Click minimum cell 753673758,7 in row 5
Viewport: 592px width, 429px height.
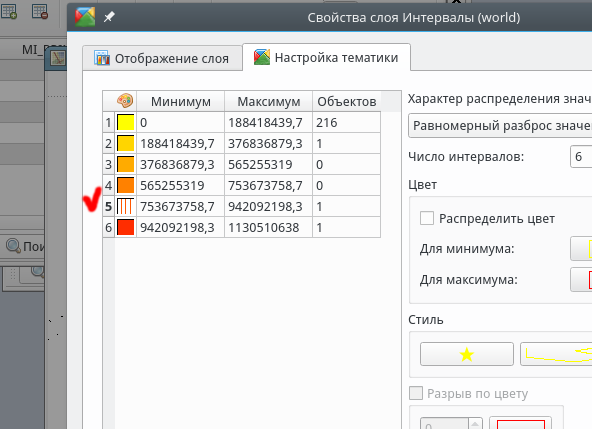180,207
